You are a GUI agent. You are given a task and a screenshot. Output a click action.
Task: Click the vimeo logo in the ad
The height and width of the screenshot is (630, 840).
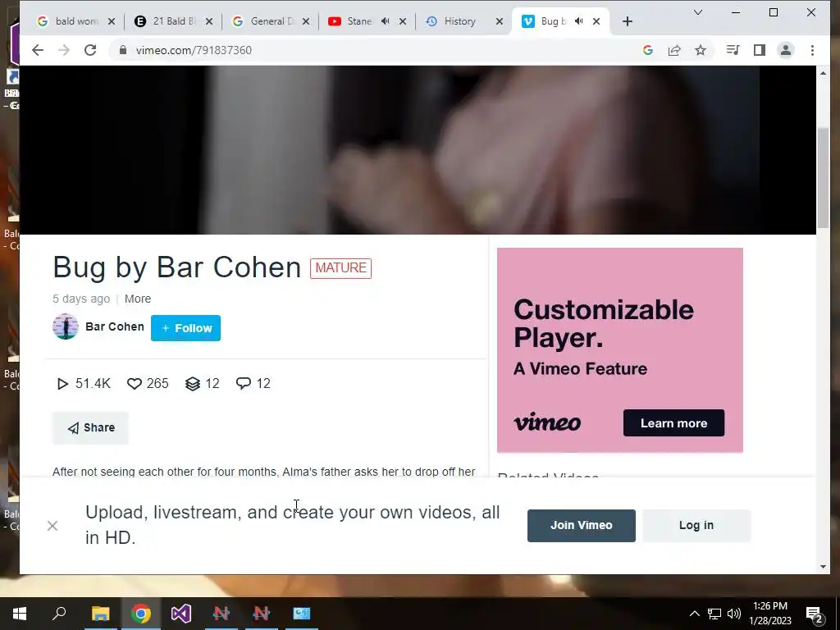click(x=547, y=422)
